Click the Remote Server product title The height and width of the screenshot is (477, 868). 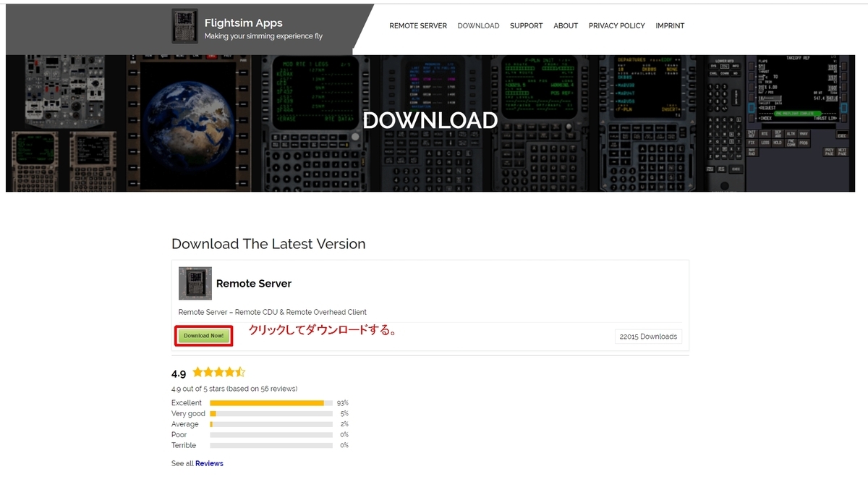click(253, 283)
